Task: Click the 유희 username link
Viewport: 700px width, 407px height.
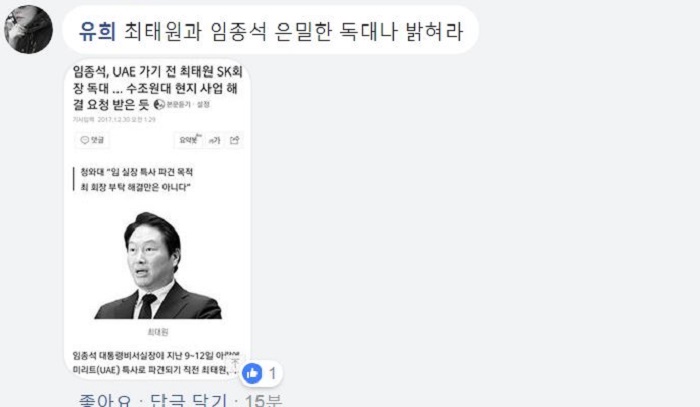Action: [97, 32]
